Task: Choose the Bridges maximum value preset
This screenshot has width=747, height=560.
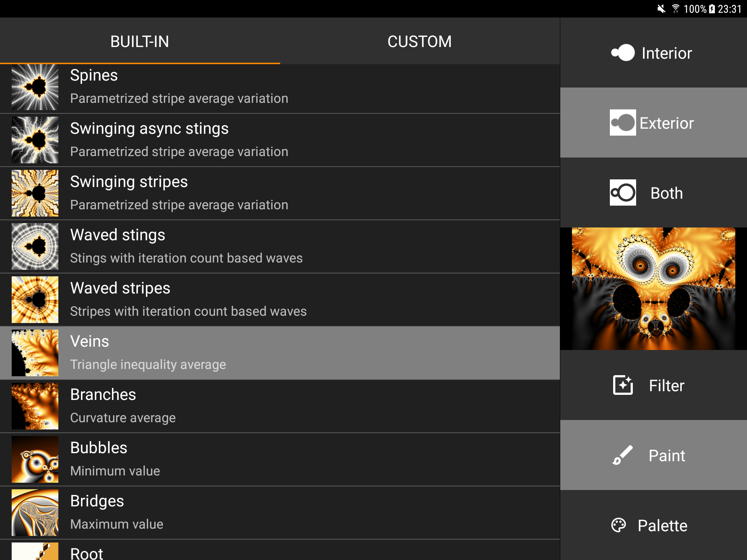Action: (x=255, y=512)
